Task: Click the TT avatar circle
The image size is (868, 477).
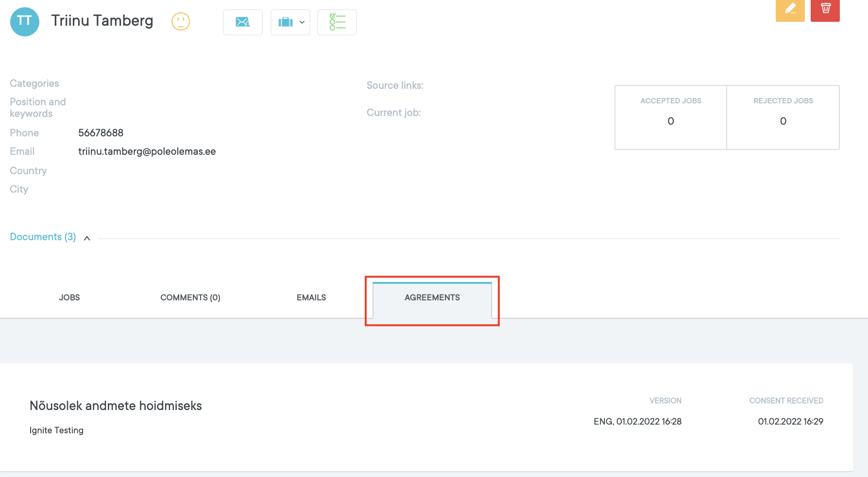Action: (x=24, y=22)
